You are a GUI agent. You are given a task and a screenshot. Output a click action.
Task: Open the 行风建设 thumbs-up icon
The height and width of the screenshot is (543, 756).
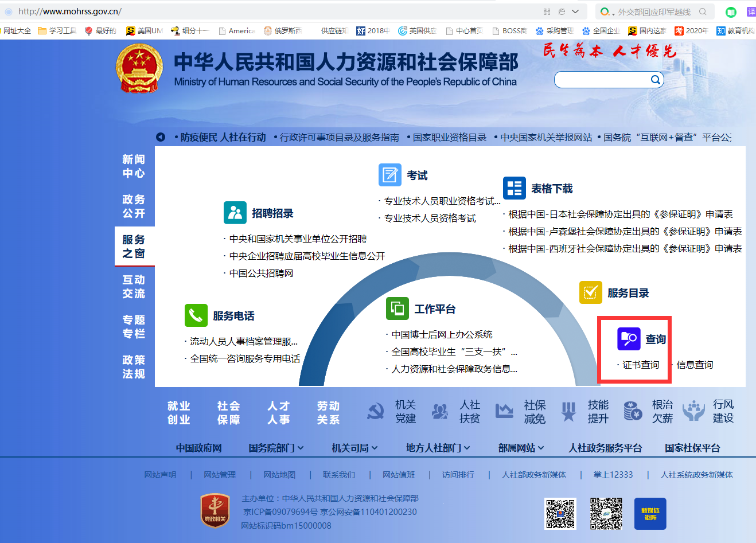[x=693, y=411]
